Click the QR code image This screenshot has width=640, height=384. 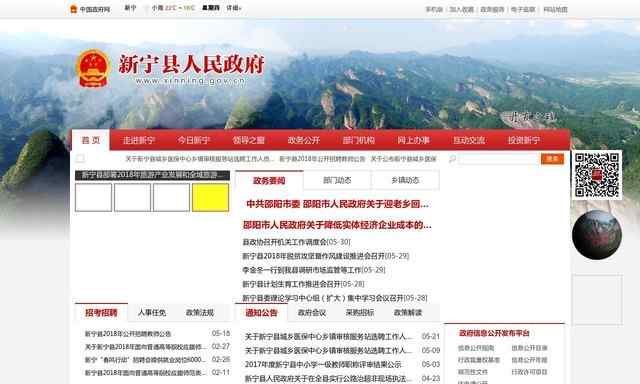(x=597, y=175)
